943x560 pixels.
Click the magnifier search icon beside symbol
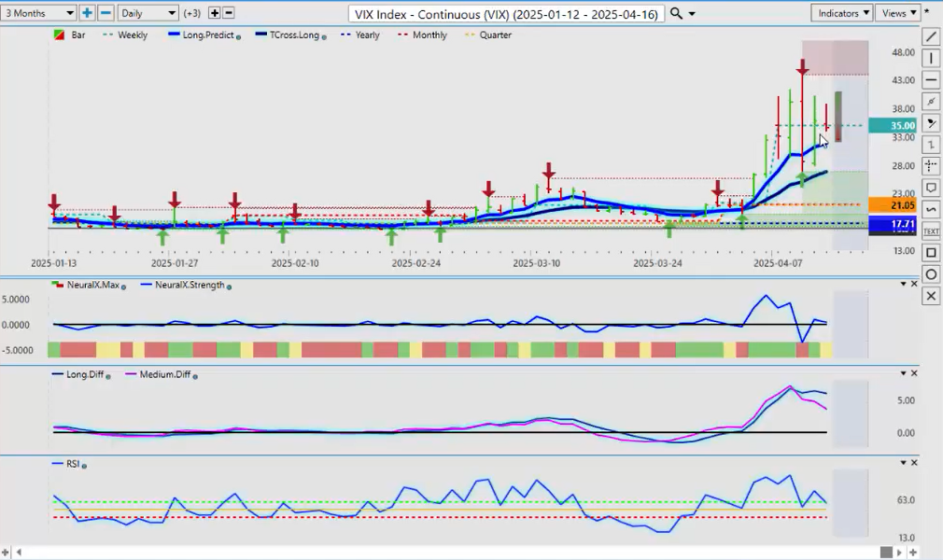point(678,13)
